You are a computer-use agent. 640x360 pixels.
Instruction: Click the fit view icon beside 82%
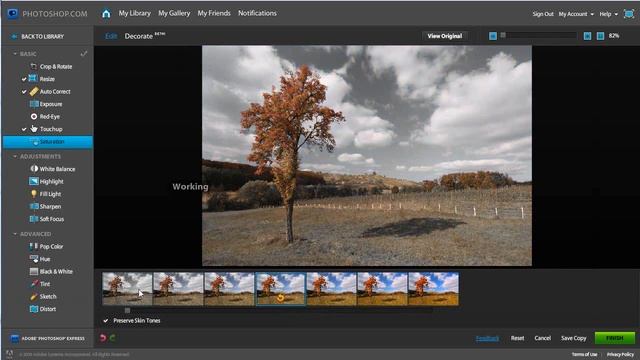(600, 36)
